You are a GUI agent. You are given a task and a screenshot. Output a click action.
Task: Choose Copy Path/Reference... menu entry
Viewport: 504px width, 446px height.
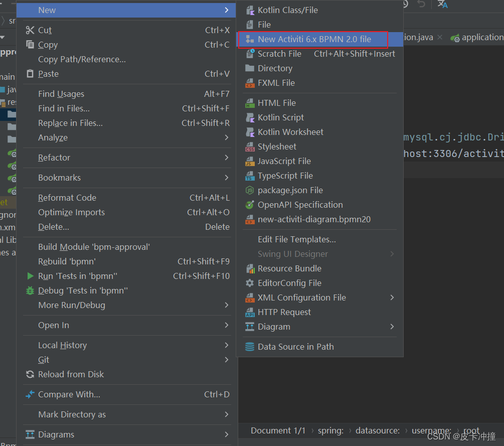(127, 59)
